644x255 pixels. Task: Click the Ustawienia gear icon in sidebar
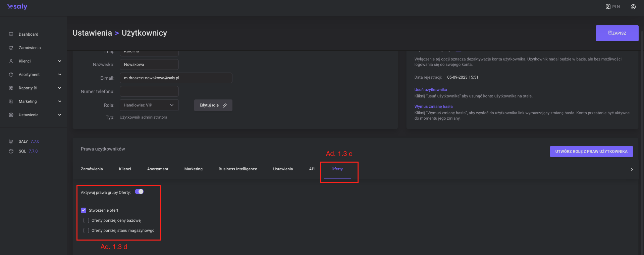[x=11, y=115]
